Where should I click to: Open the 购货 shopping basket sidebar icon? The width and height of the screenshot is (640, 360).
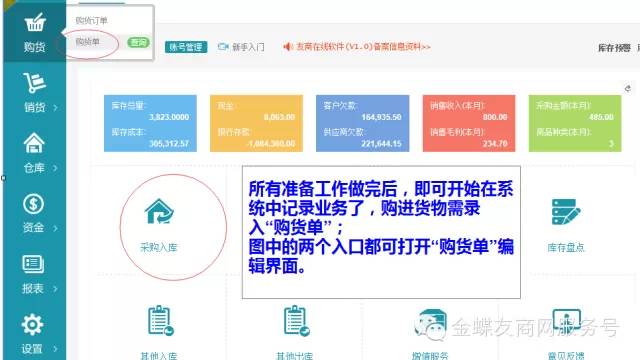(34, 23)
